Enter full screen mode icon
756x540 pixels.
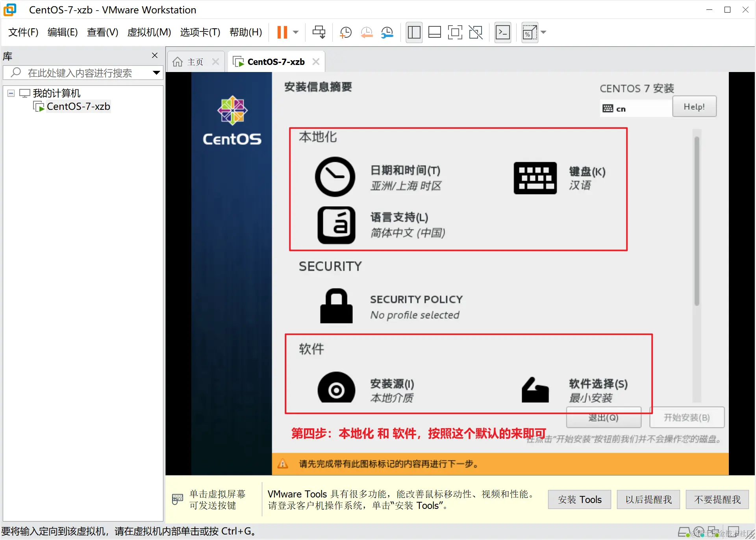(455, 32)
